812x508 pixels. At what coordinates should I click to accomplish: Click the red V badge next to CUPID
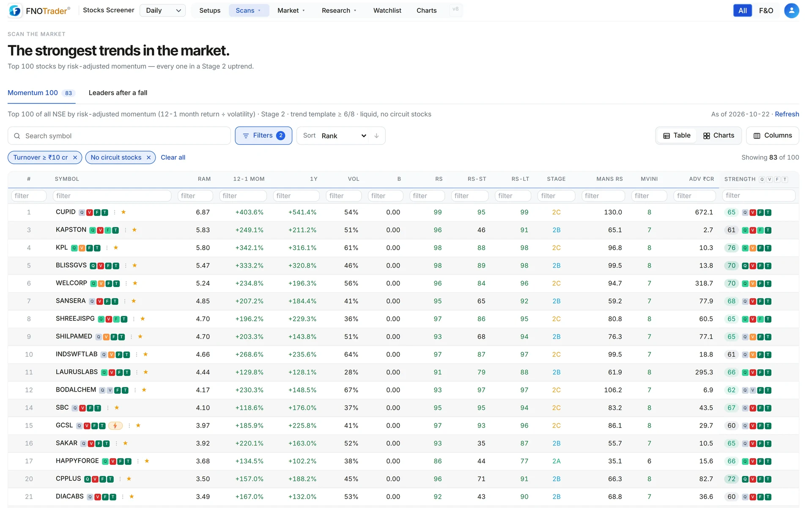point(90,213)
